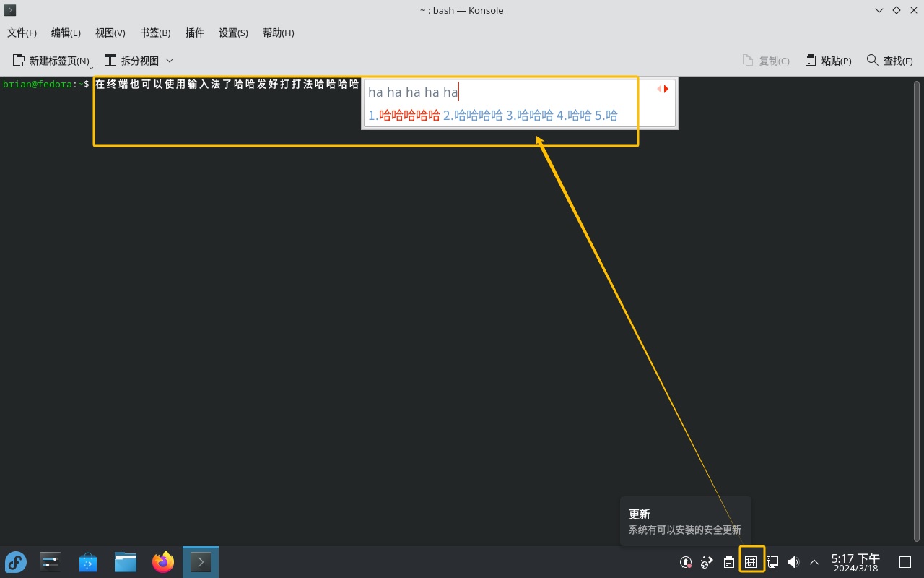The height and width of the screenshot is (578, 924).
Task: Select the Pinyin (拼) input method tray icon
Action: 751,561
